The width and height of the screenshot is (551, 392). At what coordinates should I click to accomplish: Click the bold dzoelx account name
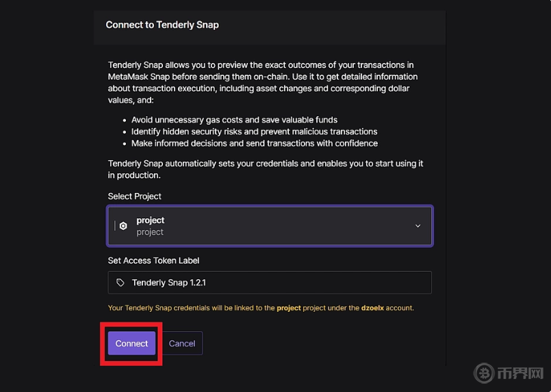click(372, 308)
